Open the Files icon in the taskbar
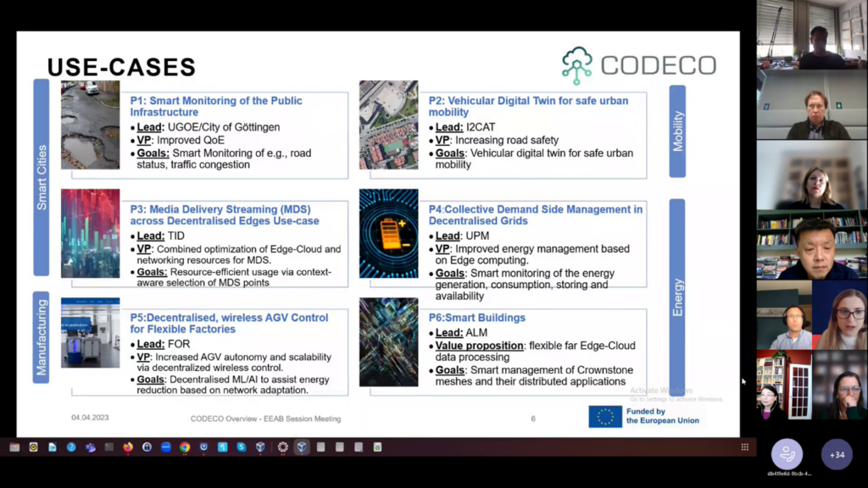Screen dimensions: 868x488 coord(14,447)
